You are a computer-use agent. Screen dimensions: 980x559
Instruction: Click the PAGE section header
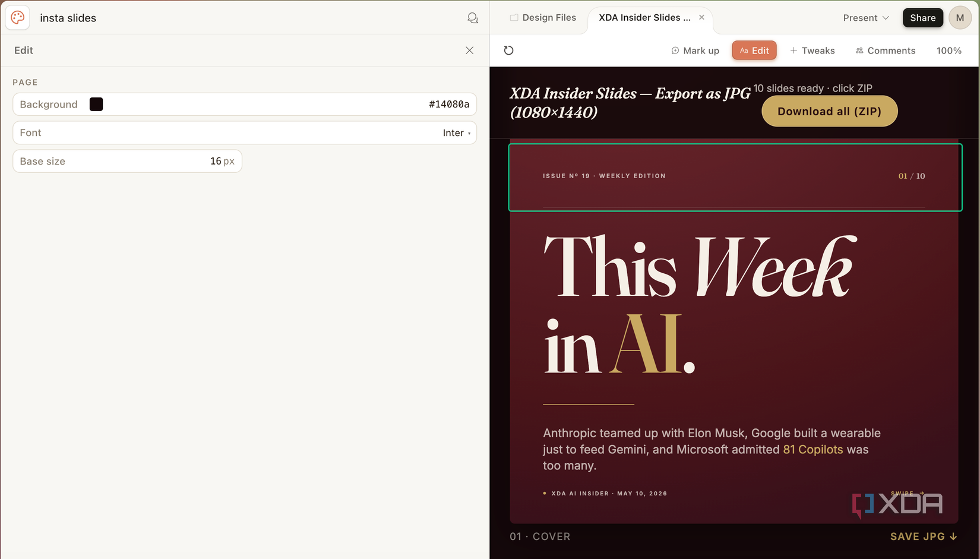[25, 83]
